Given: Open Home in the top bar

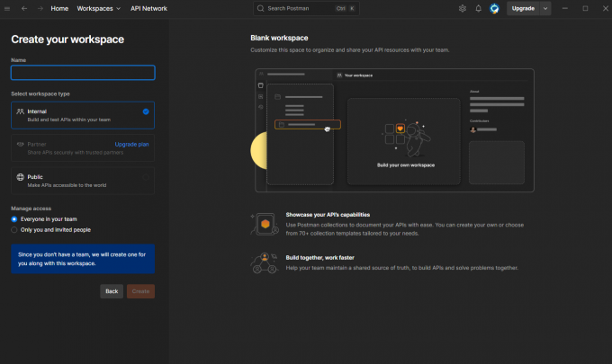Looking at the screenshot, I should pyautogui.click(x=59, y=9).
